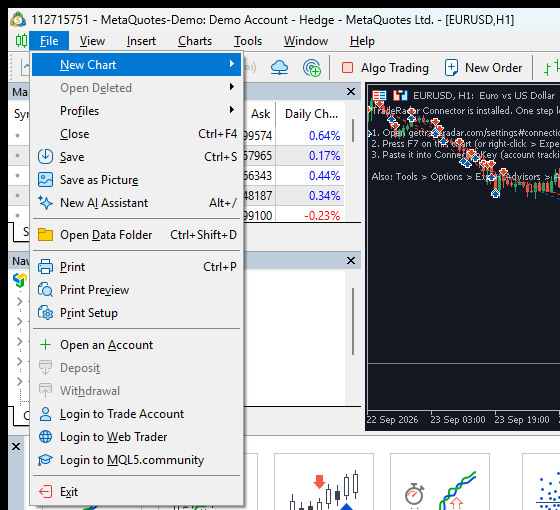Click the AI Assistant sparkle icon
The height and width of the screenshot is (510, 560).
coord(45,202)
